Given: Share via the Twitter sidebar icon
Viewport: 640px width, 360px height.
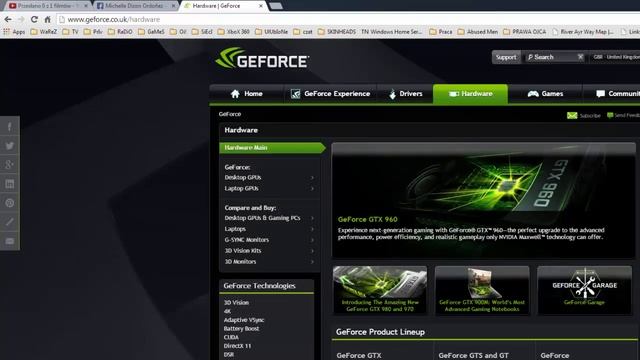Looking at the screenshot, I should point(9,146).
